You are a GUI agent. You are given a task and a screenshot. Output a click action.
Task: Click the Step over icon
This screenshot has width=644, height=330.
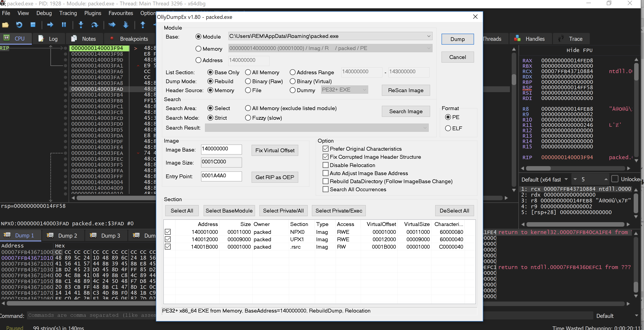point(95,25)
